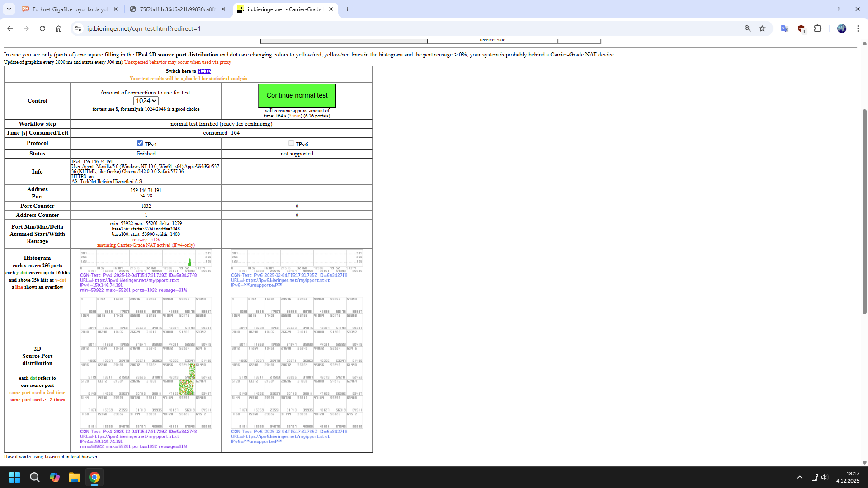Uncheck the IPv4 protocol checkbox
868x488 pixels.
[140, 143]
